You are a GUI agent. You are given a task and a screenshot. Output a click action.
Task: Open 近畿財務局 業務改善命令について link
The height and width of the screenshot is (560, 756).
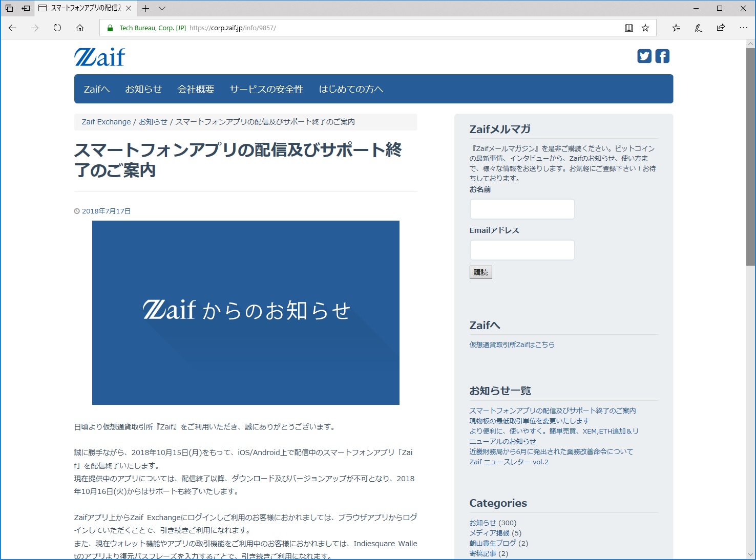[551, 451]
